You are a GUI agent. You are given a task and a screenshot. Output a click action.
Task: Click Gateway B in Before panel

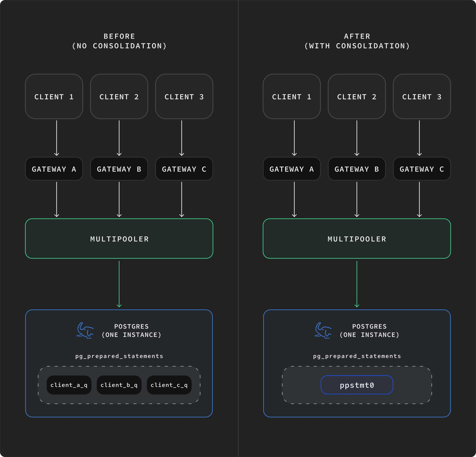click(x=119, y=169)
